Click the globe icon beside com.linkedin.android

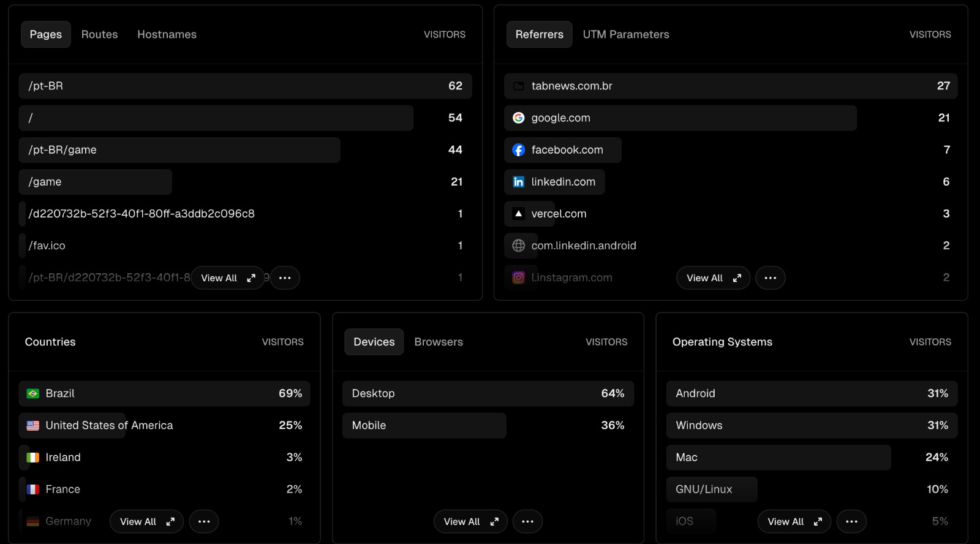pyautogui.click(x=518, y=246)
